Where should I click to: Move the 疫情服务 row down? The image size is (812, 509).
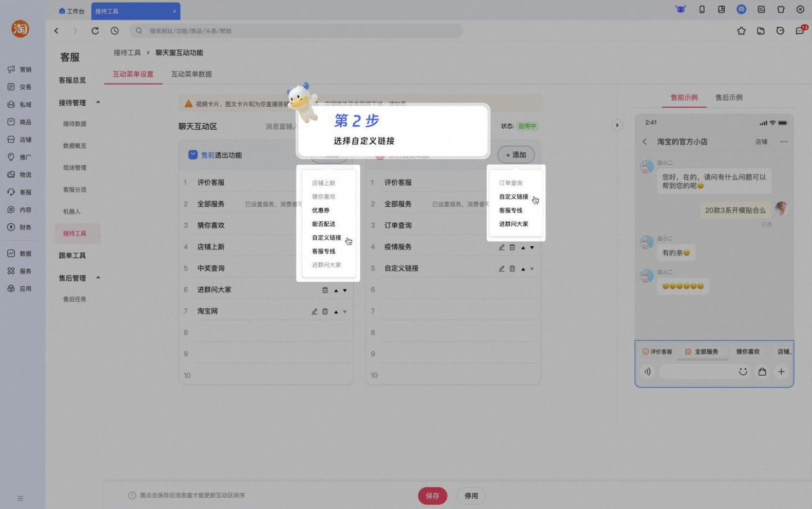[532, 247]
